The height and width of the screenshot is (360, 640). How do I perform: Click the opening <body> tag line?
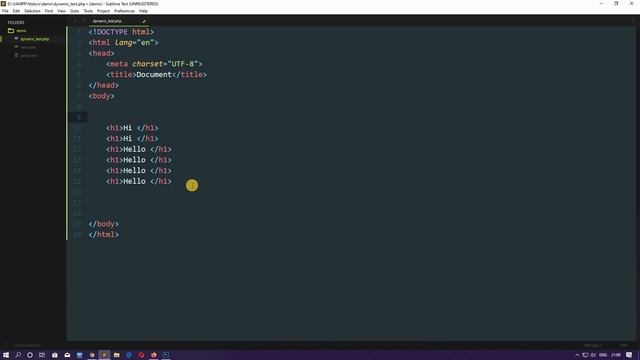click(x=102, y=96)
